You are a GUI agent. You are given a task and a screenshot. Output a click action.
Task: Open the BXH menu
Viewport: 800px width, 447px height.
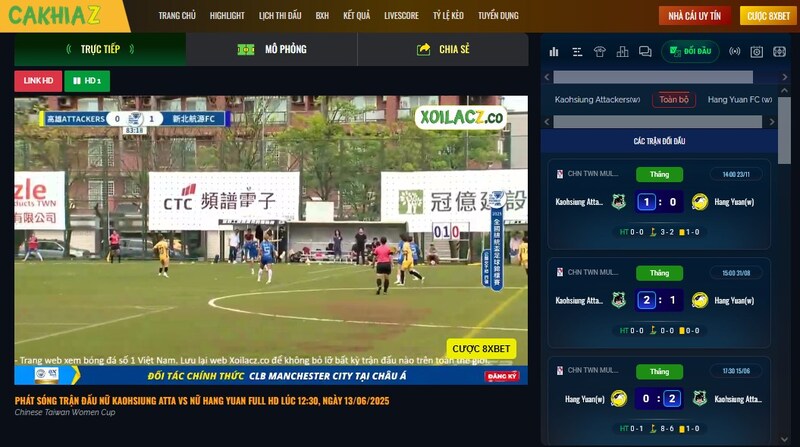point(322,16)
